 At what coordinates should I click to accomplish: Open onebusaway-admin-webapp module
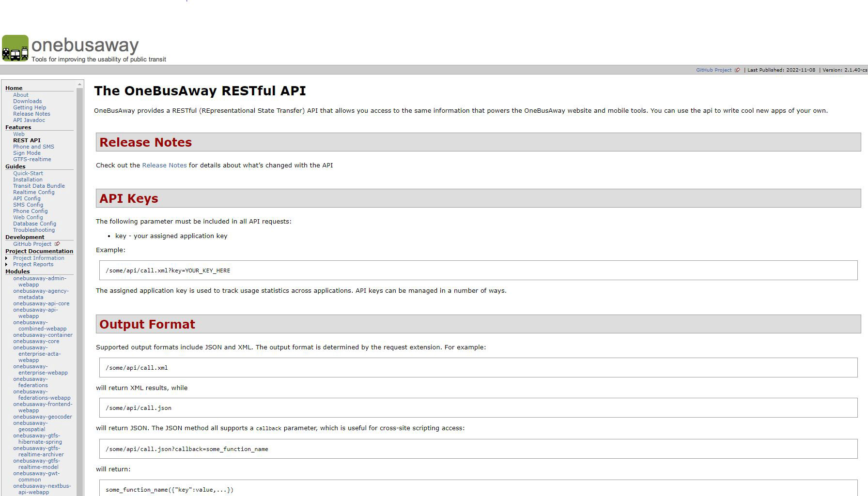tap(40, 281)
